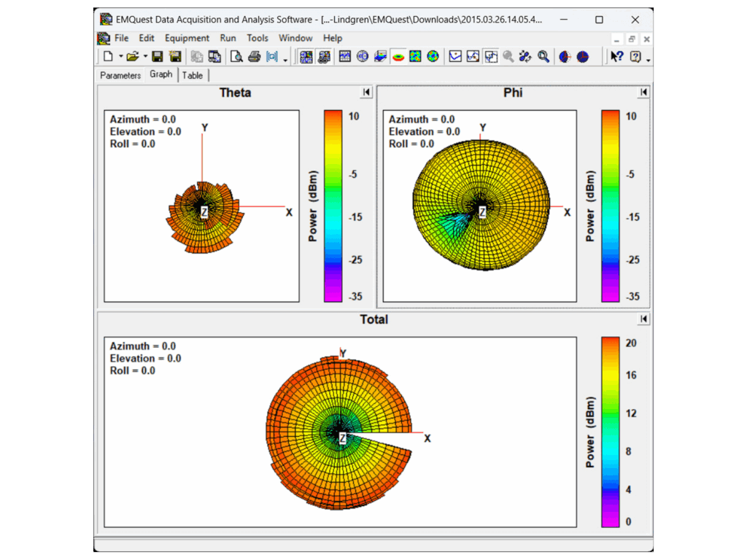Toggle the first pressed multi-graph view button
This screenshot has height=560, width=747.
point(306,56)
